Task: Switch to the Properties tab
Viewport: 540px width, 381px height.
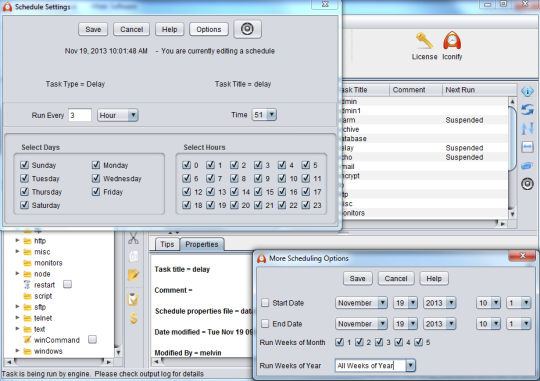Action: click(x=202, y=244)
